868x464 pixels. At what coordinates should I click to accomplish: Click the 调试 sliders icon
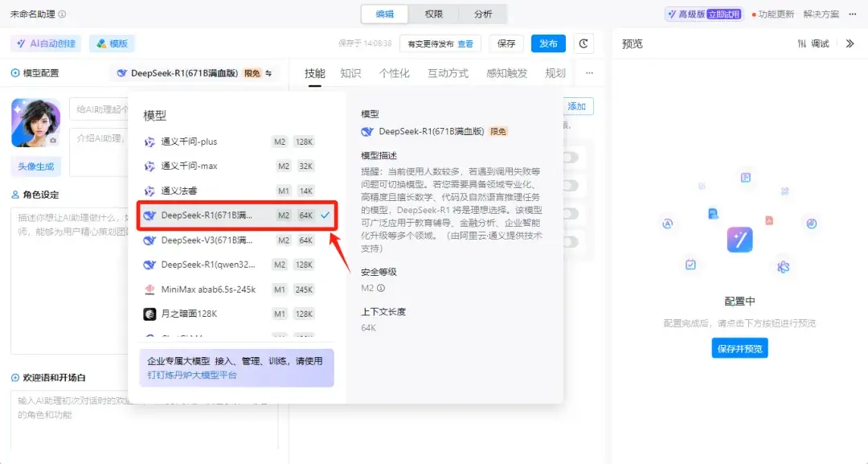pyautogui.click(x=801, y=43)
